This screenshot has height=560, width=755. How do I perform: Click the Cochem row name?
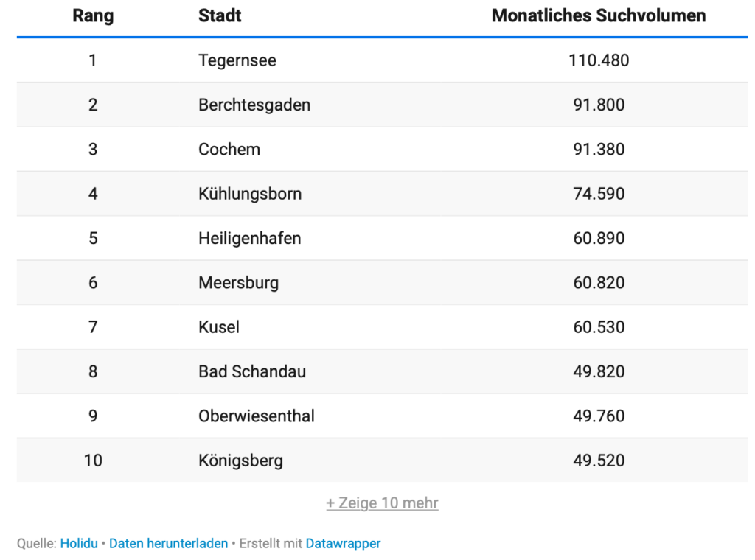point(229,149)
